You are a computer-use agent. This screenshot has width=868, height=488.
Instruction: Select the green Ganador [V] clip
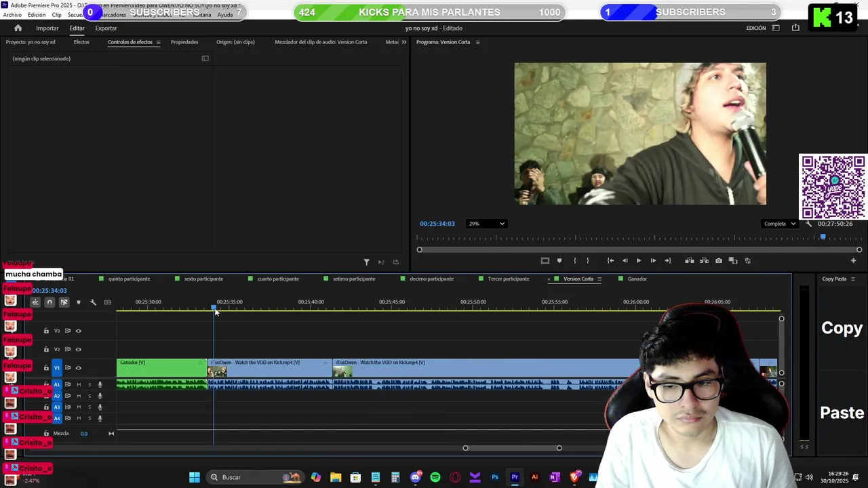pos(161,368)
